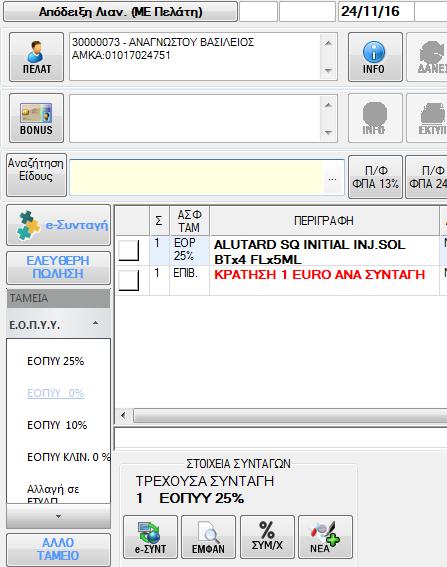Click the 24/11/16 date field
Screen dimensions: 447x567
pos(375,12)
